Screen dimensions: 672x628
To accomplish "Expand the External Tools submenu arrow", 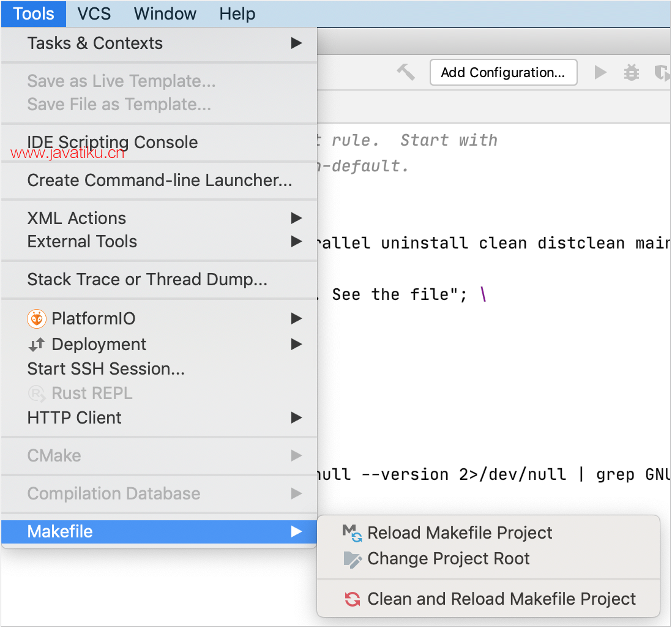I will click(x=297, y=241).
